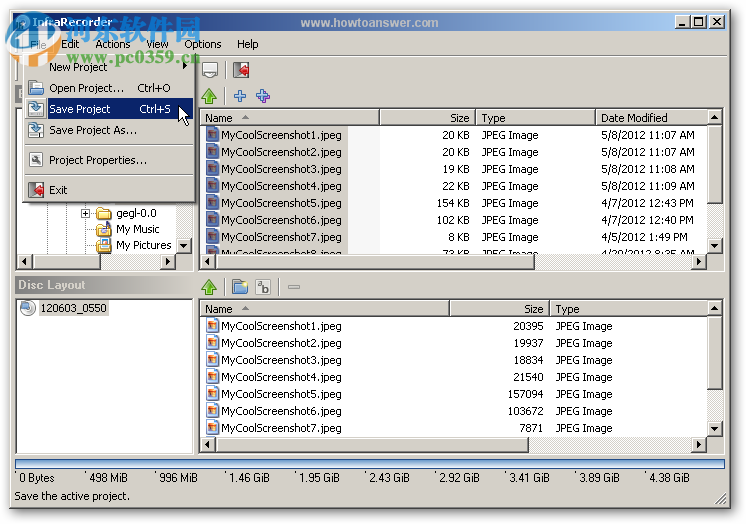Expand the gegl-0.0 folder tree node

[86, 213]
